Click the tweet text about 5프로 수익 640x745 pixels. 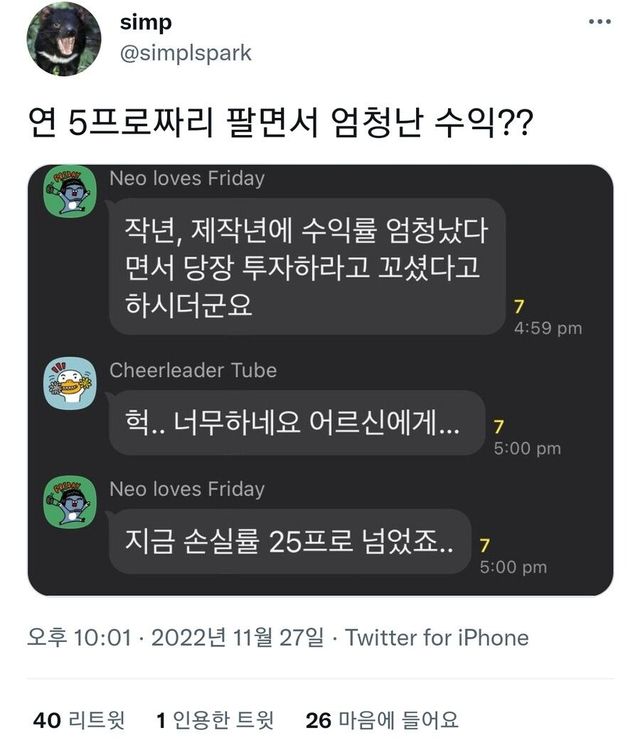pos(278,125)
